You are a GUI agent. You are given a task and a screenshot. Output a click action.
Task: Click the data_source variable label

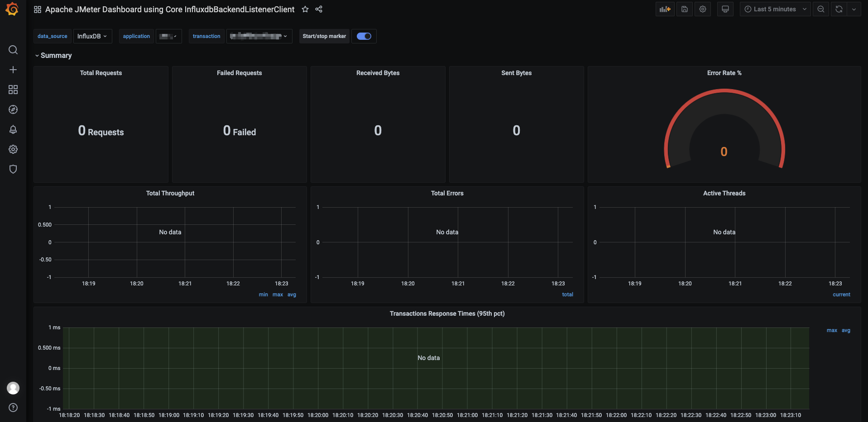tap(53, 36)
